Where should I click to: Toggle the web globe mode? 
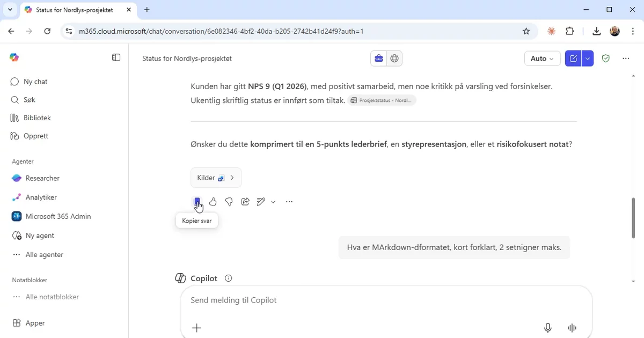click(x=394, y=58)
